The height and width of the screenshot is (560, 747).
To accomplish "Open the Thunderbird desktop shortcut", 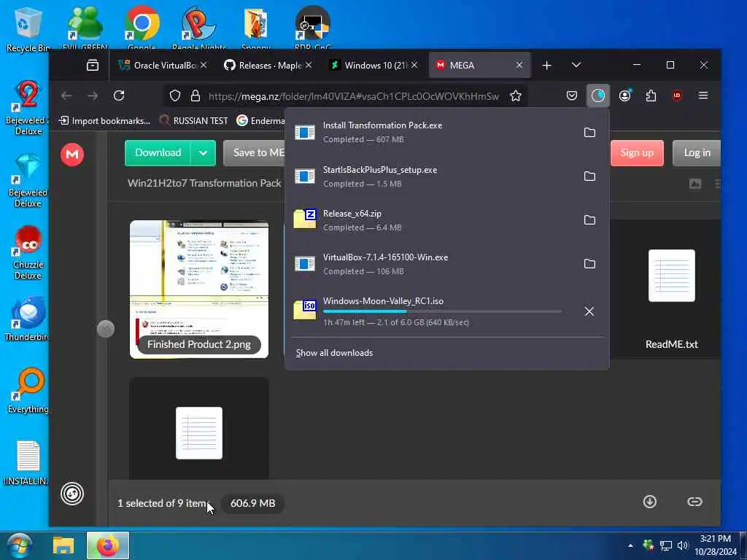I will [28, 319].
